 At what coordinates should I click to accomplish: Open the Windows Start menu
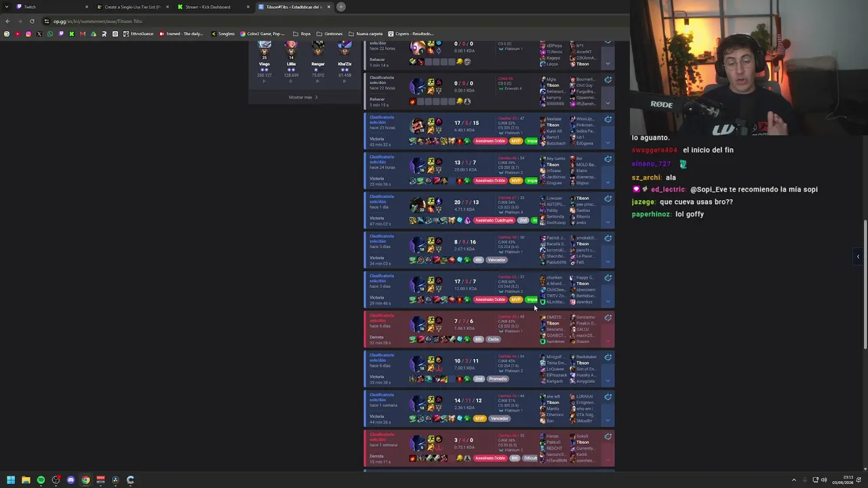pyautogui.click(x=11, y=480)
